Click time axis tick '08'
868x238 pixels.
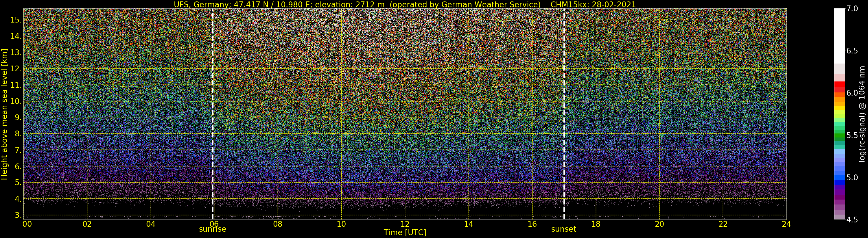(x=278, y=224)
